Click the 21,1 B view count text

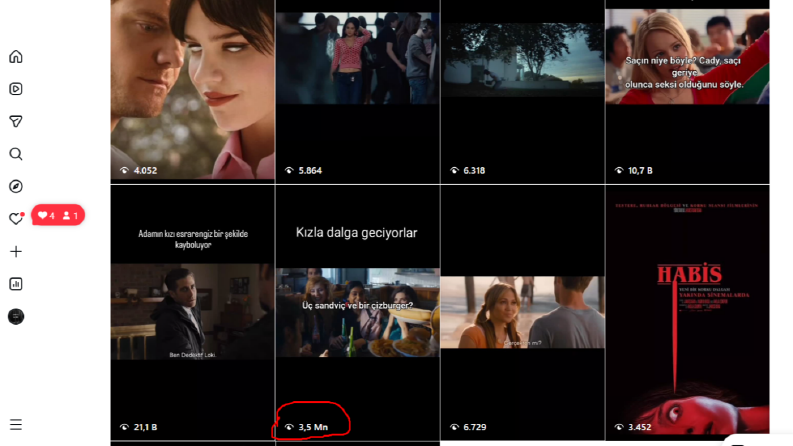coord(146,427)
